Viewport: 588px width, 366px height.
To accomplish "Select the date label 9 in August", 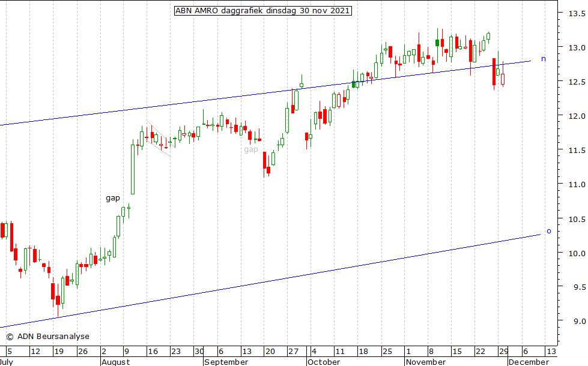I will click(127, 352).
